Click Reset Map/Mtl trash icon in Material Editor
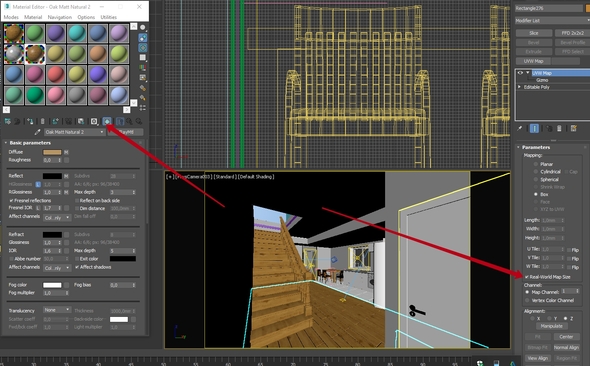This screenshot has height=366, width=590. tap(43, 121)
